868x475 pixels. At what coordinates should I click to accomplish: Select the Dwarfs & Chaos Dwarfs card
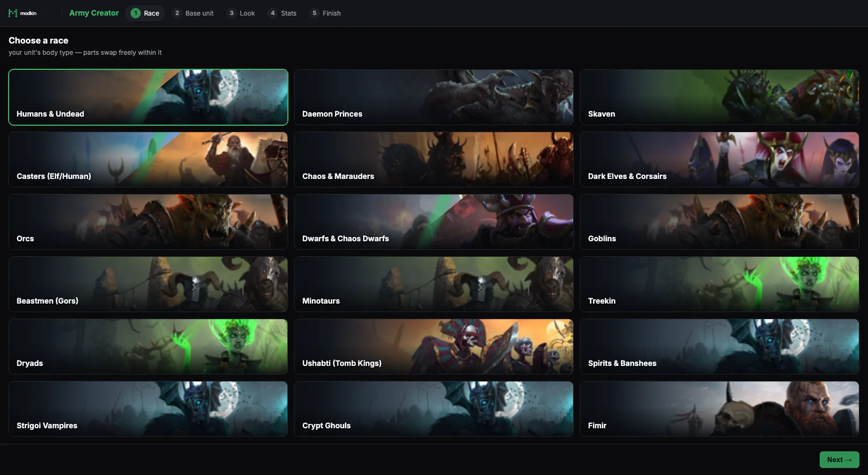tap(434, 222)
